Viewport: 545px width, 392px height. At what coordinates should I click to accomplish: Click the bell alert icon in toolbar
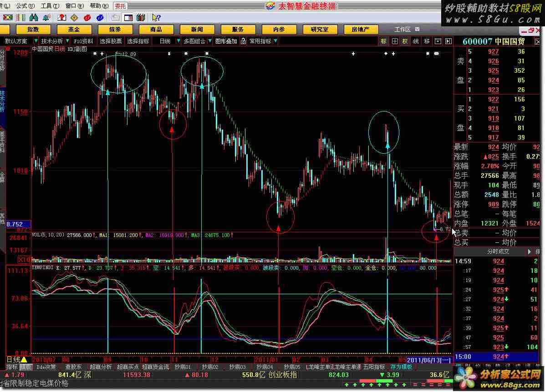pyautogui.click(x=46, y=17)
